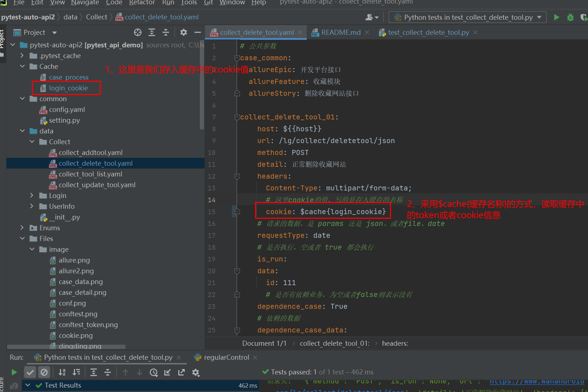Screen dimensions: 588x392
Task: Collapse the data folder
Action: click(x=22, y=131)
